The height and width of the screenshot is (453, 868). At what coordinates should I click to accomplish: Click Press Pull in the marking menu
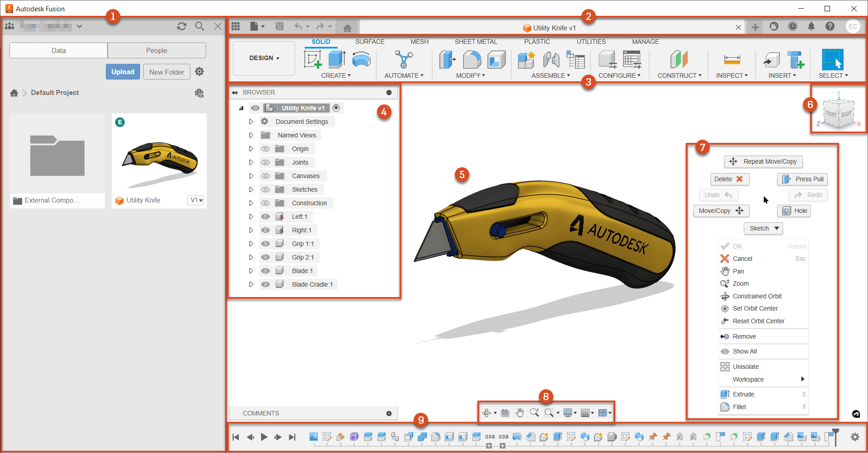pos(802,179)
